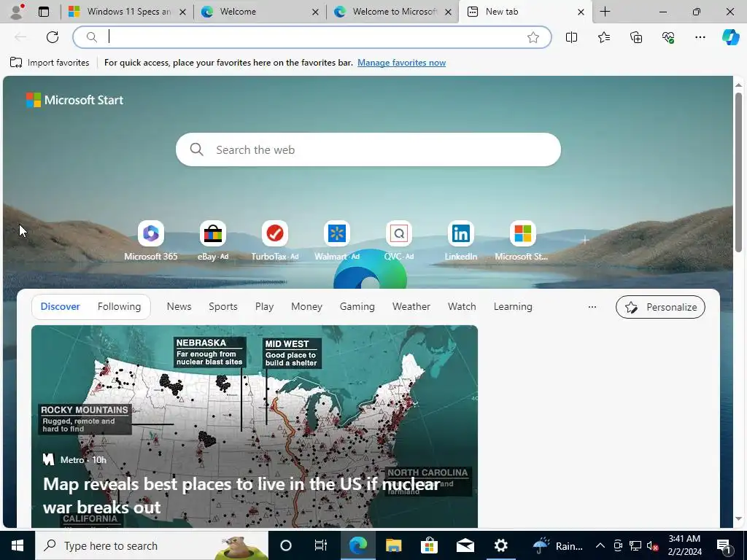Open the QVC quick link
The width and height of the screenshot is (747, 560).
(399, 241)
